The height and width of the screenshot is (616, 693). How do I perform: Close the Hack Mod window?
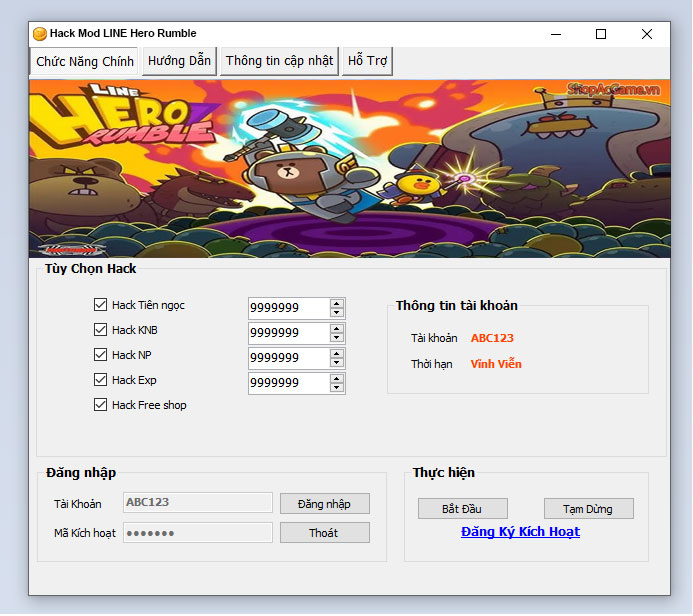coord(647,34)
